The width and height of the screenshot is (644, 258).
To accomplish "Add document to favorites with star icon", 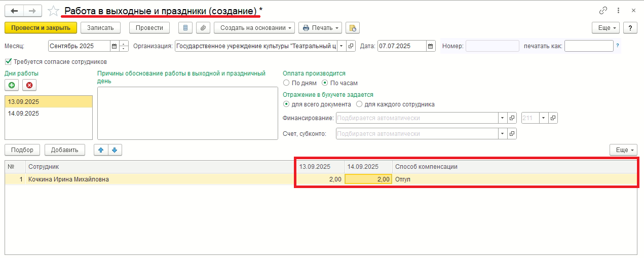I will [x=53, y=11].
